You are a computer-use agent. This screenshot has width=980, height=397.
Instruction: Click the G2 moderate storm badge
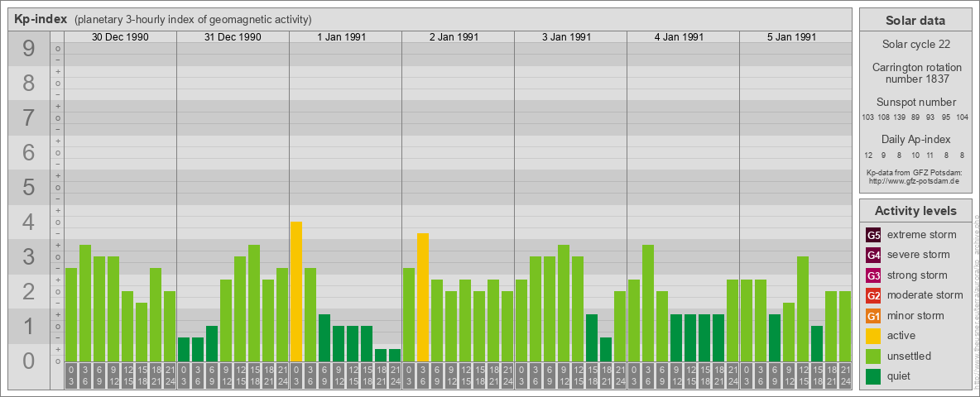pos(874,295)
